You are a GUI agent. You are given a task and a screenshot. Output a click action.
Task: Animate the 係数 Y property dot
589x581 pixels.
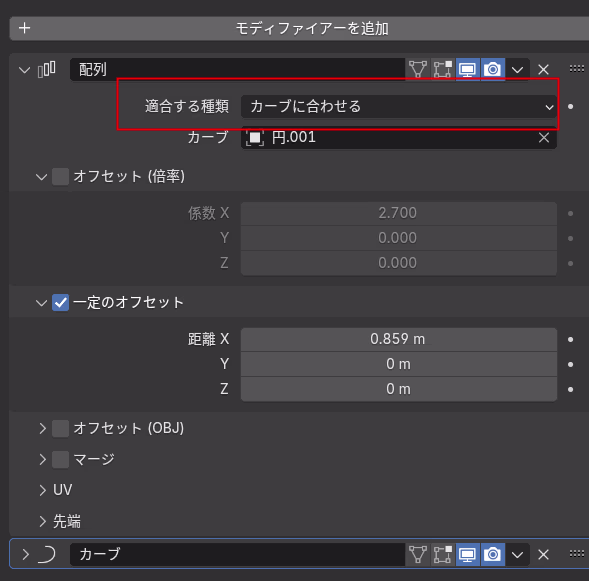point(571,238)
